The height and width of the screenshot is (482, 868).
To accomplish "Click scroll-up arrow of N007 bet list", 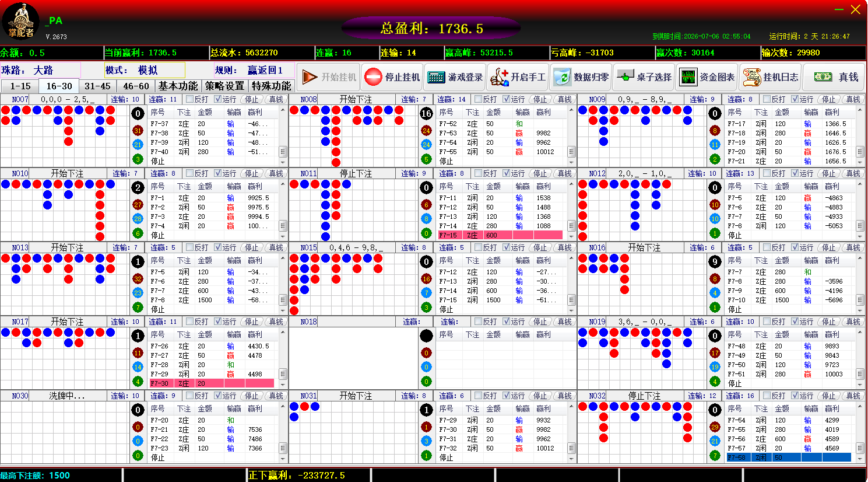I will point(283,110).
